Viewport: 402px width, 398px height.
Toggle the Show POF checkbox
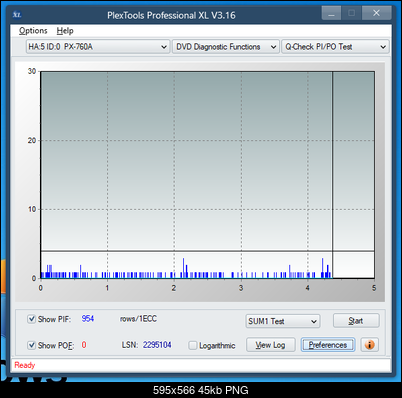coord(31,345)
